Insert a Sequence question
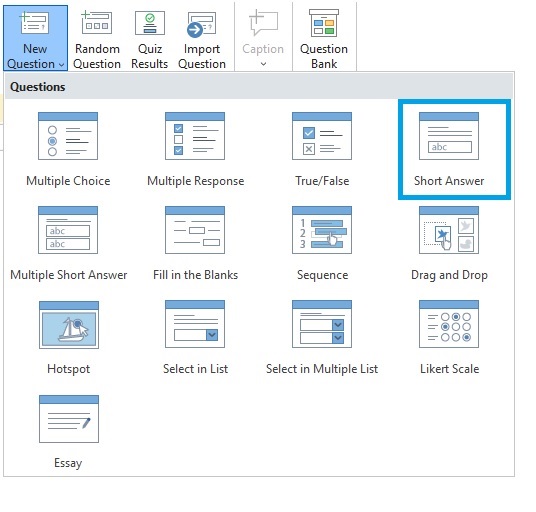This screenshot has height=512, width=536. 322,244
